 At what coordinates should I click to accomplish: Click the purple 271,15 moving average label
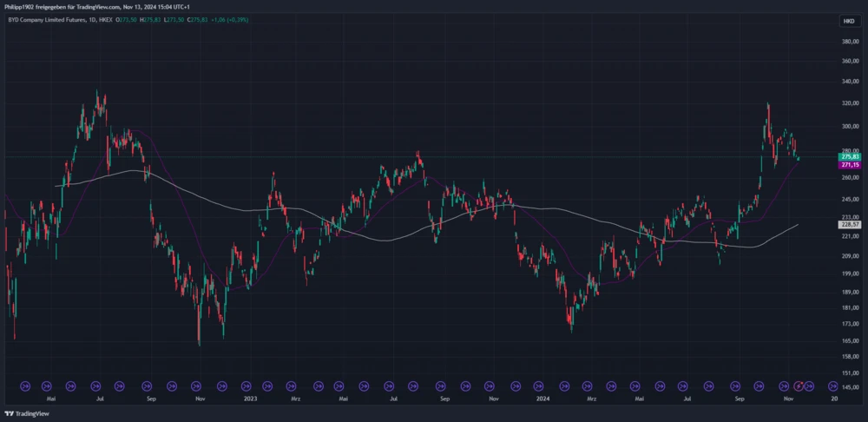point(851,164)
